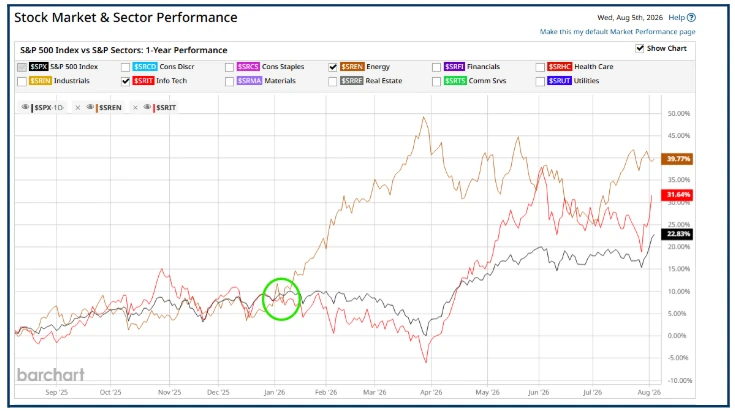The image size is (735, 411).
Task: Click the Financials label
Action: click(484, 67)
